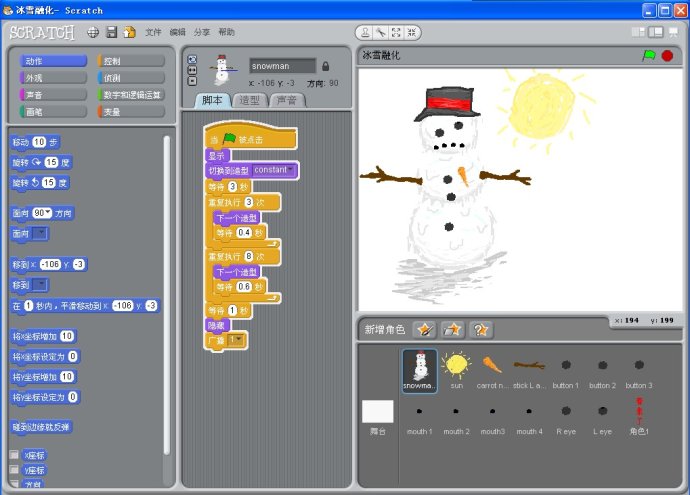Paint a new sprite
This screenshot has width=690, height=495.
[x=425, y=330]
